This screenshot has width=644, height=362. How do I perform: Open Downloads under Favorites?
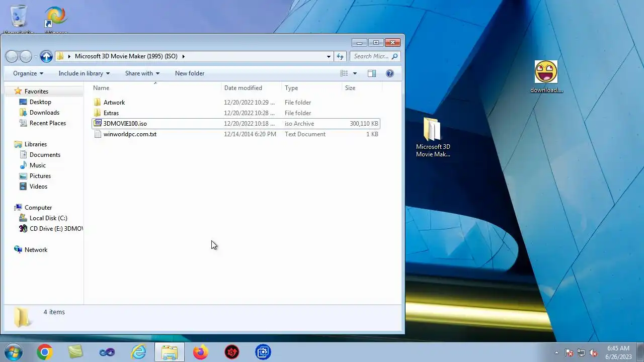(44, 113)
